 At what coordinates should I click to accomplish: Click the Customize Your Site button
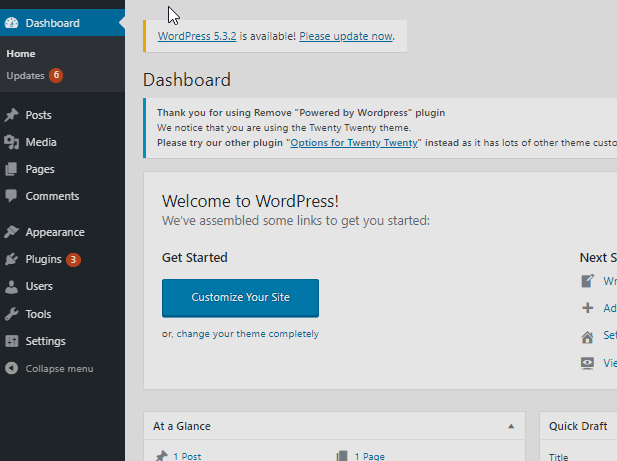tap(240, 298)
